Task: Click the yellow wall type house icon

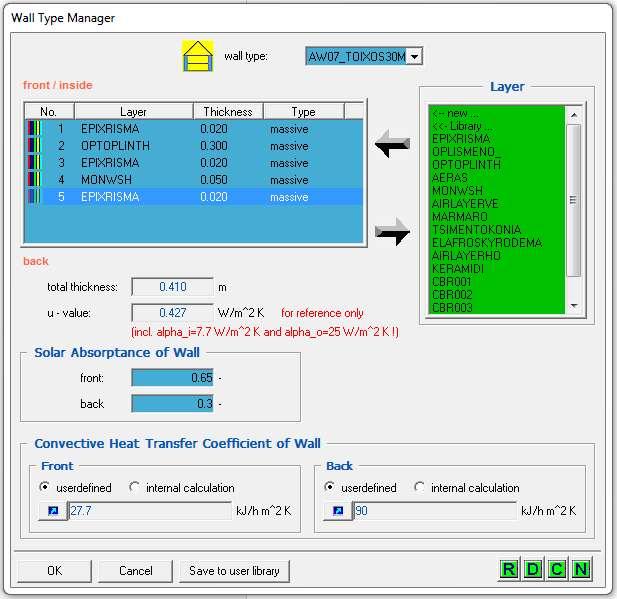Action: [x=198, y=56]
